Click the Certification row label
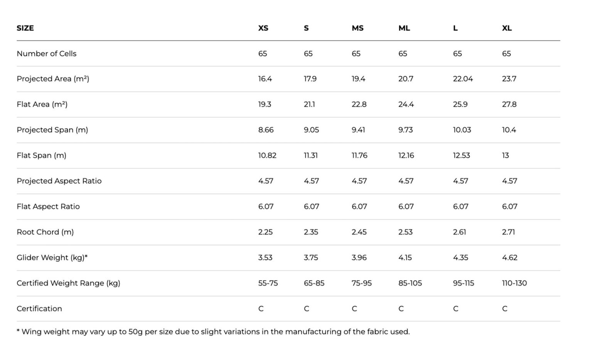590x364 pixels. (x=39, y=309)
